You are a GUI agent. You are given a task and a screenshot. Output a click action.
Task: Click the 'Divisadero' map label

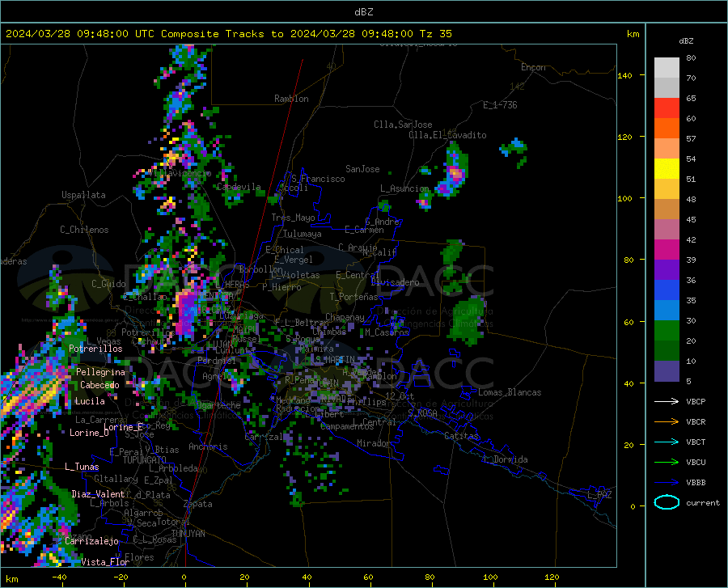(x=395, y=282)
